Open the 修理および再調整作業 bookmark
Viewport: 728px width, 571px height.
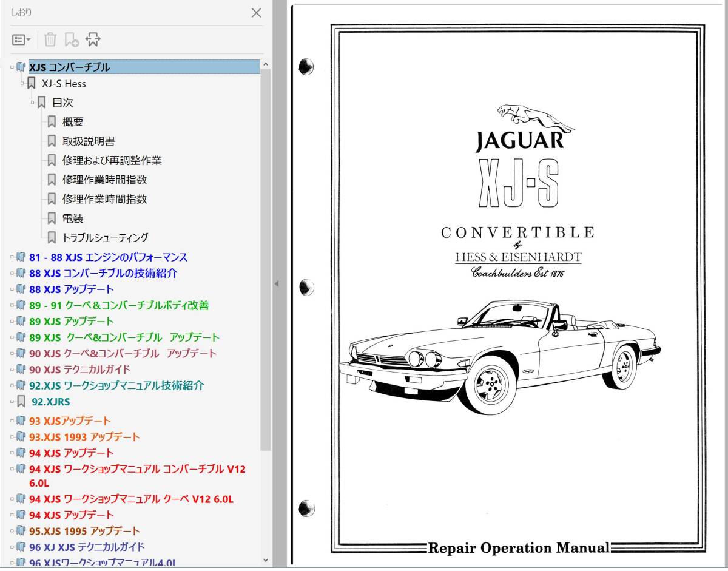pos(112,161)
